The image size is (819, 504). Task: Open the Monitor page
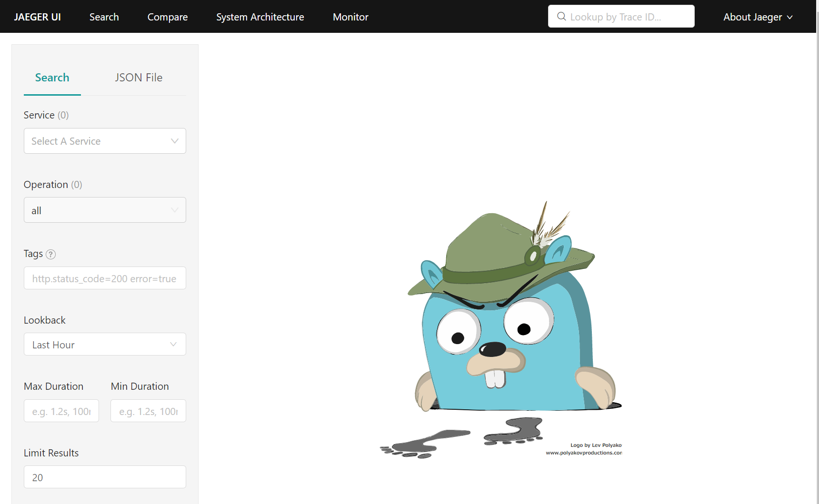point(350,17)
